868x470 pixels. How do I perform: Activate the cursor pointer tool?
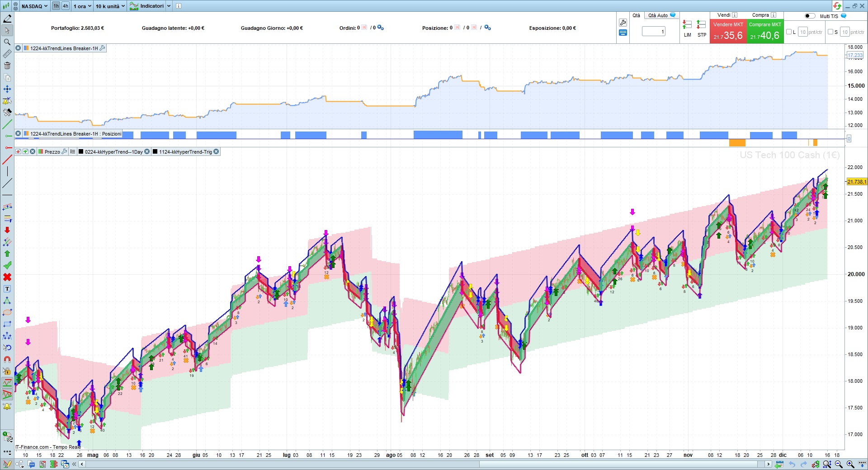coord(7,30)
